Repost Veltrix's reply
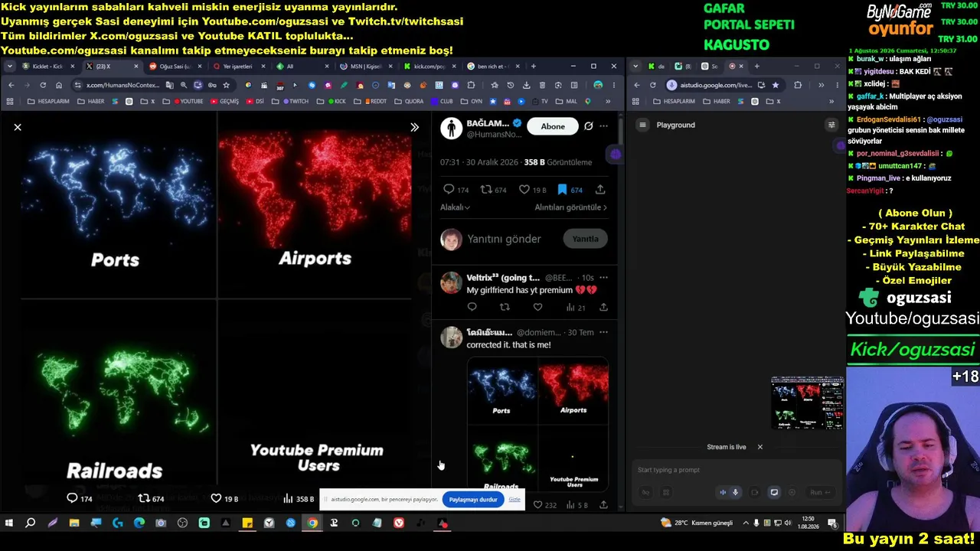 [x=505, y=308]
